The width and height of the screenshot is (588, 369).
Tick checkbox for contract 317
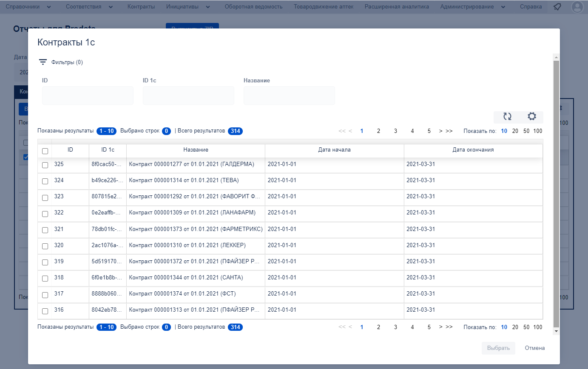coord(45,295)
